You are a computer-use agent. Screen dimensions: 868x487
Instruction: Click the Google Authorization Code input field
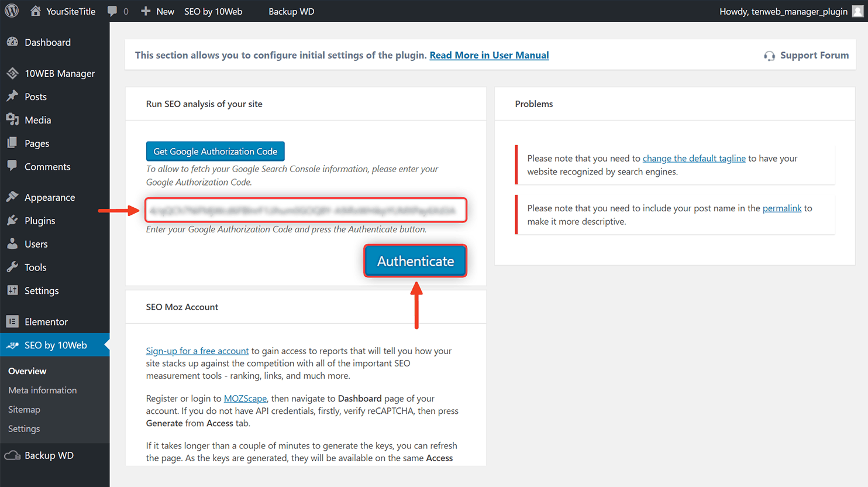306,210
